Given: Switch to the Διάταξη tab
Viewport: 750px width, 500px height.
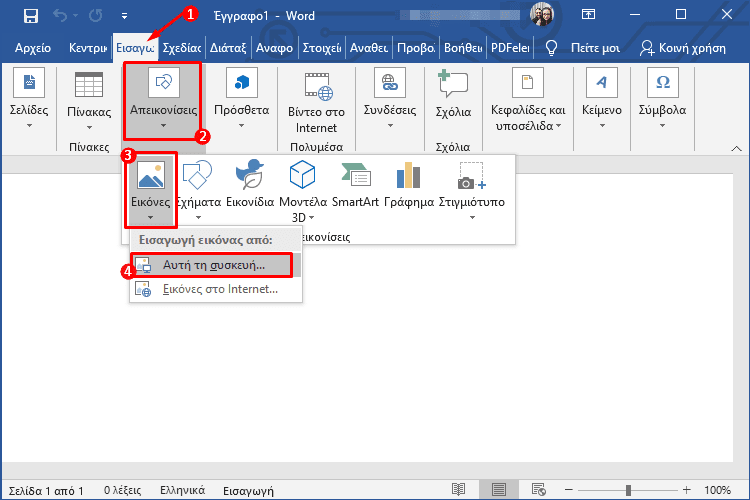Looking at the screenshot, I should (x=228, y=48).
